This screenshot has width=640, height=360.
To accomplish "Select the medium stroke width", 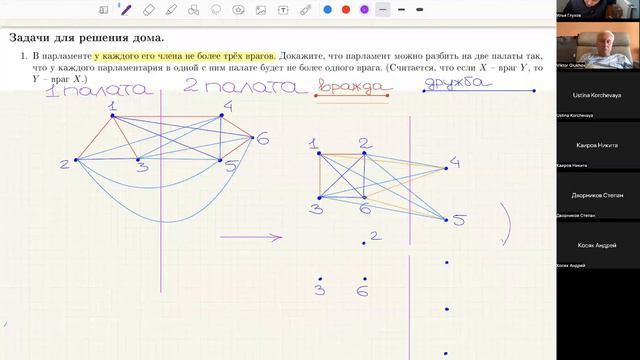I will tap(401, 9).
